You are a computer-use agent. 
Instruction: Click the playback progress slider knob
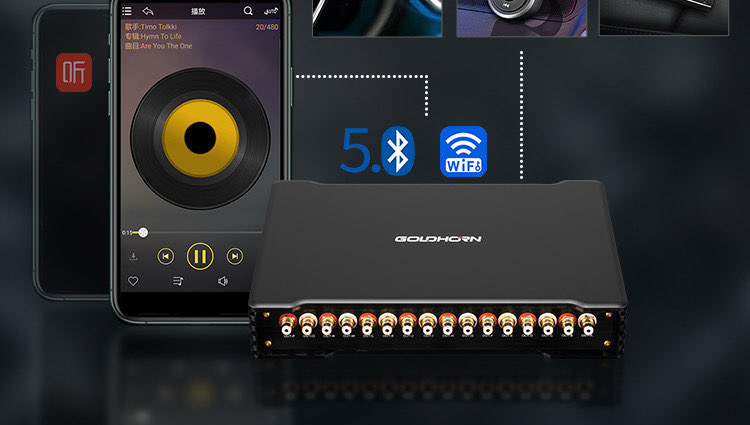tap(143, 232)
